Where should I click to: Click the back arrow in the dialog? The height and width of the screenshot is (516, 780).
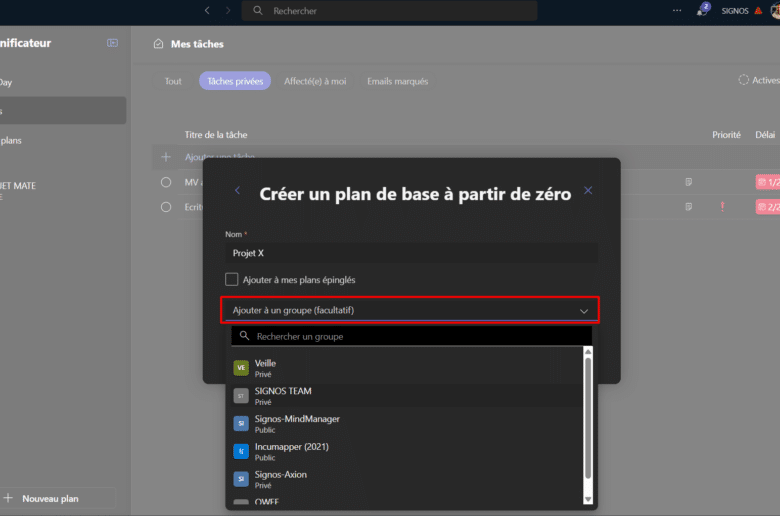(237, 190)
